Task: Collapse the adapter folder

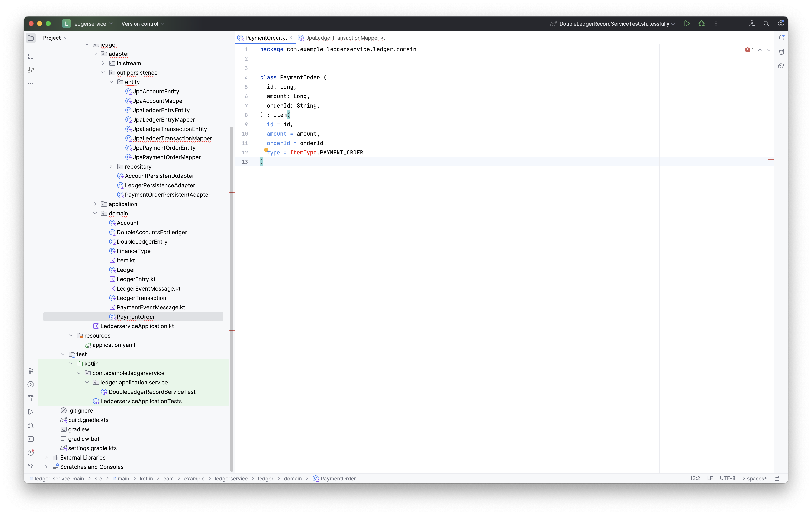Action: [95, 54]
